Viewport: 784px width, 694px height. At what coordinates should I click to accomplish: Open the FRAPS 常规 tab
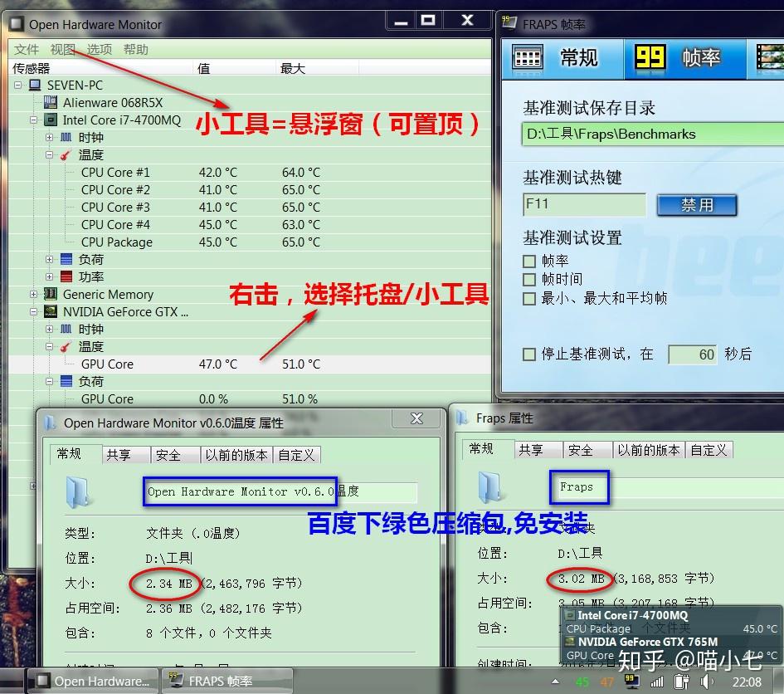click(x=562, y=58)
